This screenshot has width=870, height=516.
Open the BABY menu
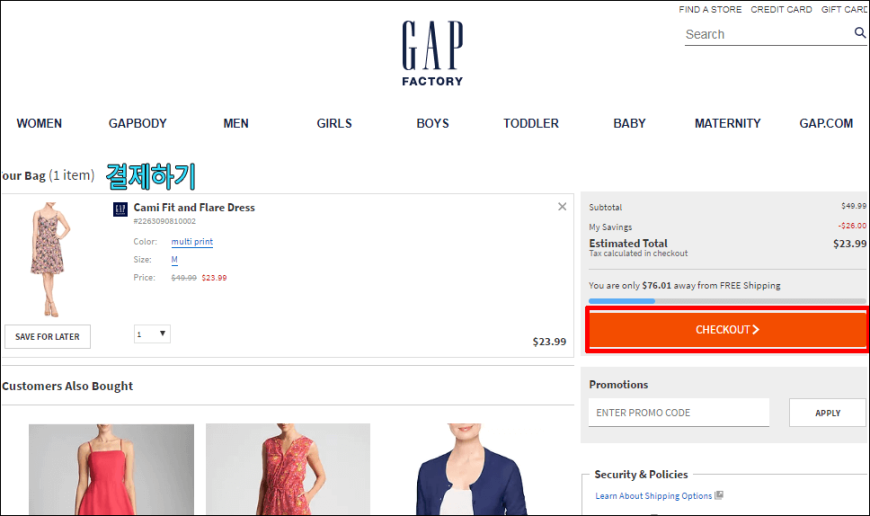[x=629, y=123]
